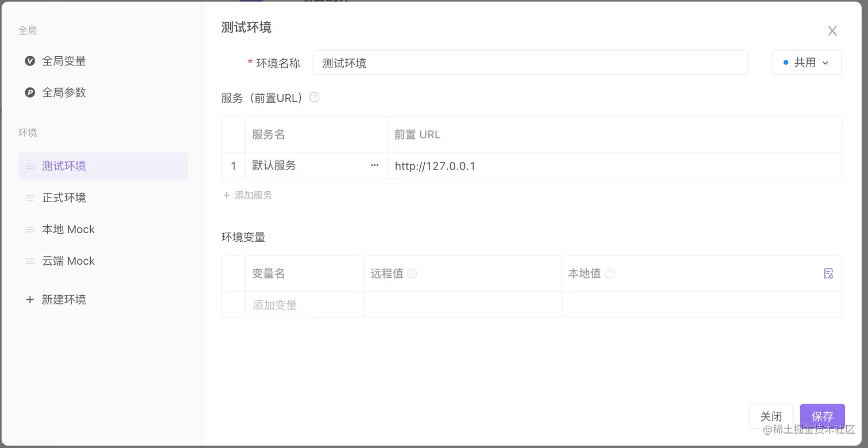Click the empty 本地值 cell
Image resolution: width=868 pixels, height=448 pixels.
click(x=701, y=304)
